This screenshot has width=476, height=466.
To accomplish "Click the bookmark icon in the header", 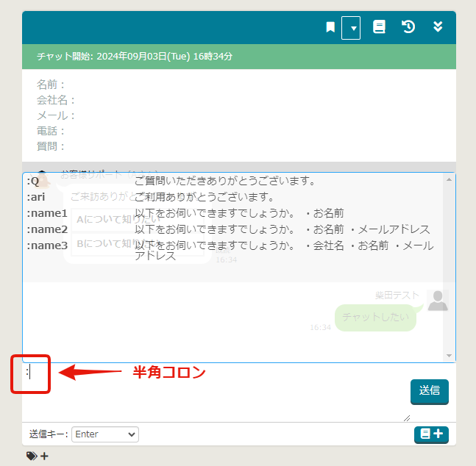I will pos(330,27).
